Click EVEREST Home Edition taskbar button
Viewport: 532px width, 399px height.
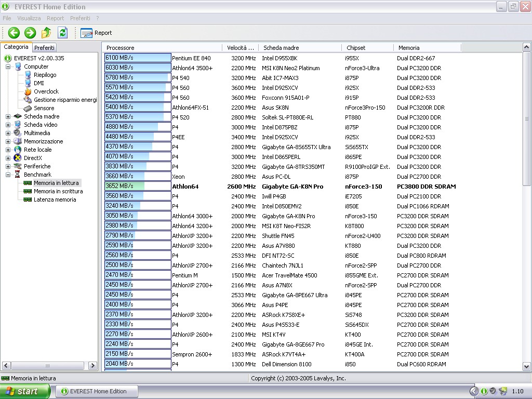tap(97, 391)
